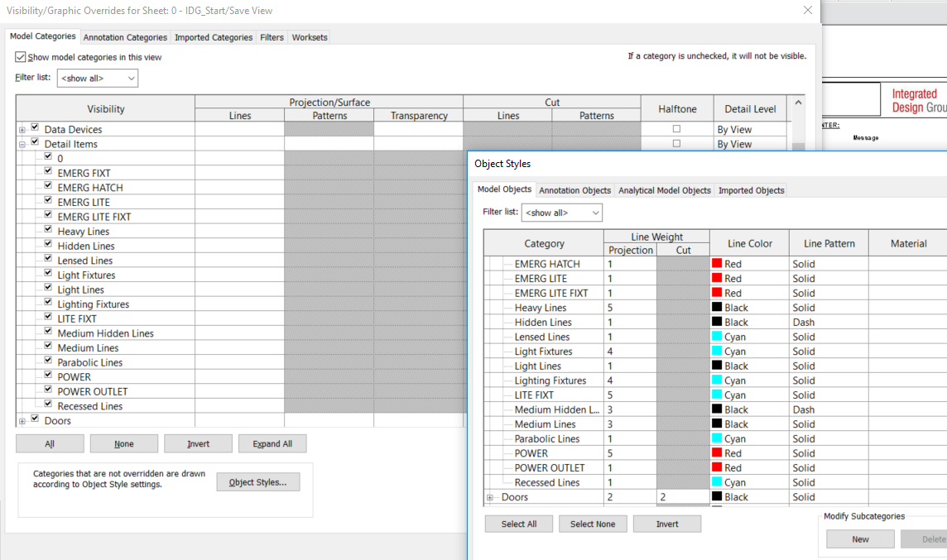
Task: Enable Halftone for Data Devices
Action: coord(676,128)
